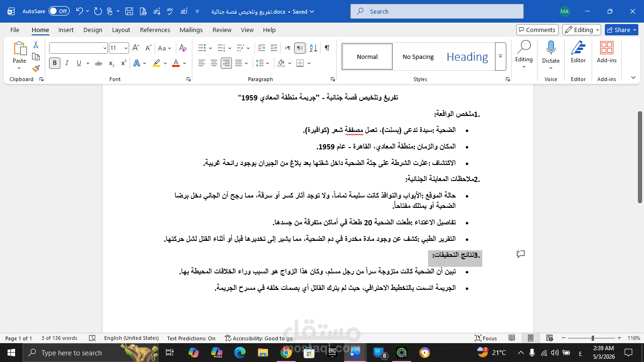Click Comments button
This screenshot has height=362, width=644.
point(537,30)
